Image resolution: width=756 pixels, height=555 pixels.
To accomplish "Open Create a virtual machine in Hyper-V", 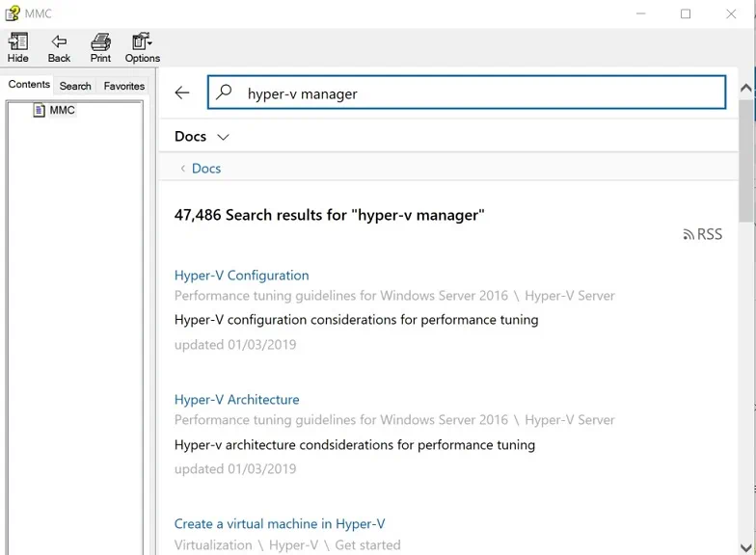I will point(279,524).
